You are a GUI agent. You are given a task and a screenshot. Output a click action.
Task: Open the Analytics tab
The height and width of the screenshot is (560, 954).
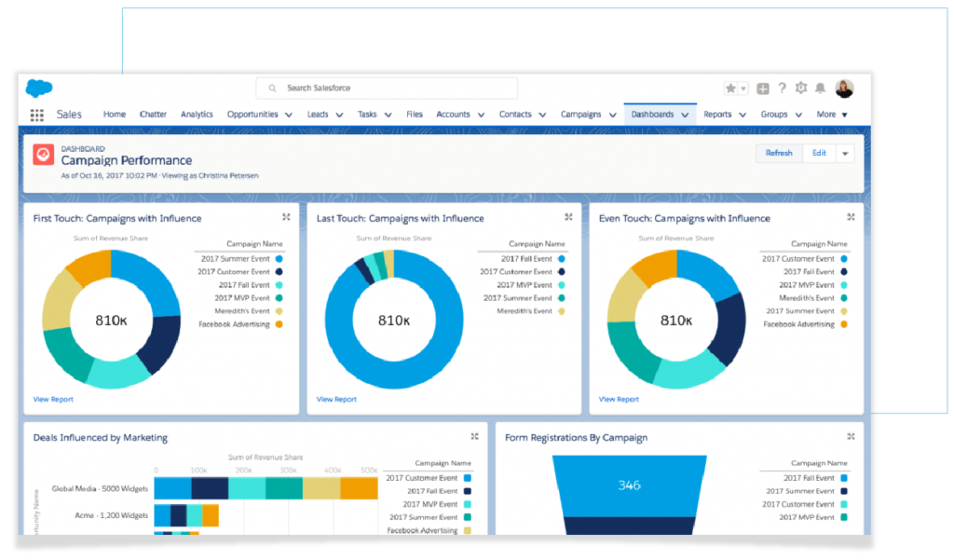click(x=197, y=115)
